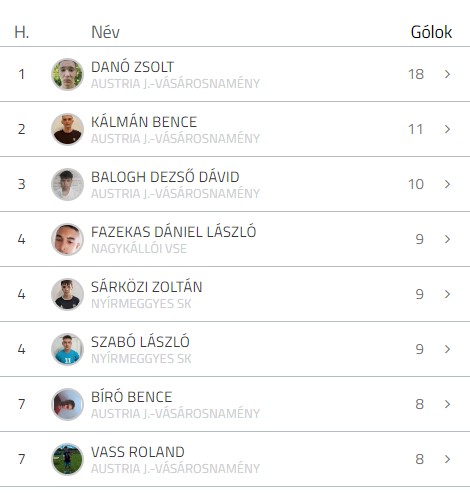Open the Nagykállói VSE team link
Image resolution: width=470 pixels, height=498 pixels.
[x=139, y=249]
